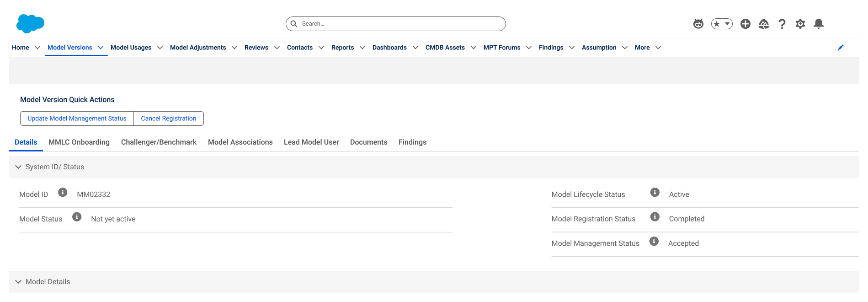
Task: Open the setup gear icon
Action: point(800,24)
